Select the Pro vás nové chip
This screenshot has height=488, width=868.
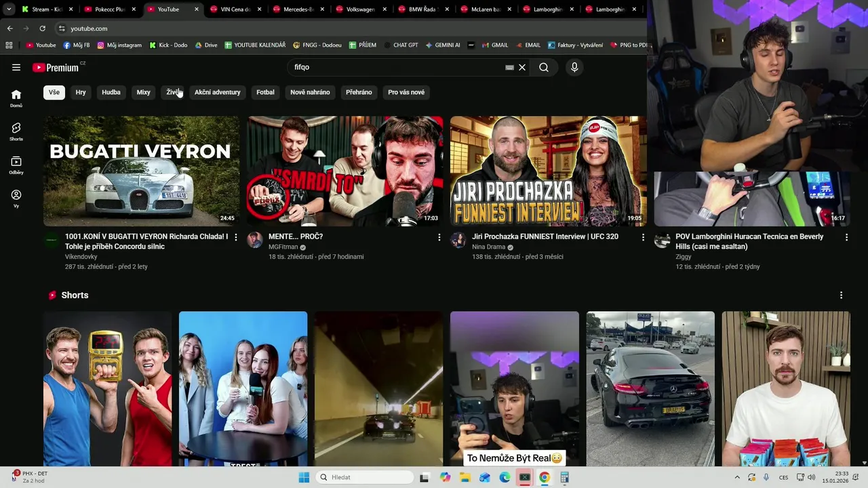pyautogui.click(x=406, y=92)
